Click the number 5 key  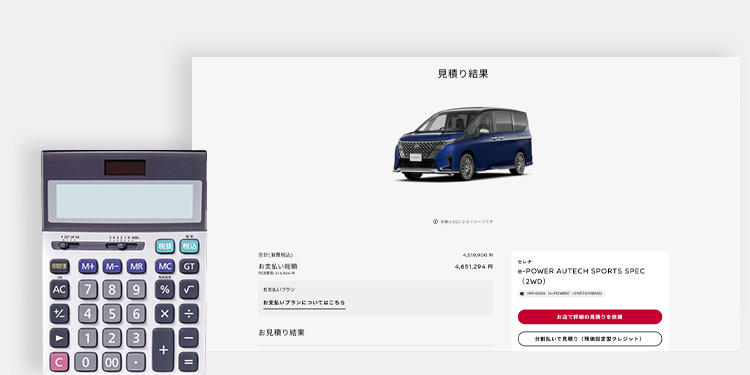pos(112,313)
